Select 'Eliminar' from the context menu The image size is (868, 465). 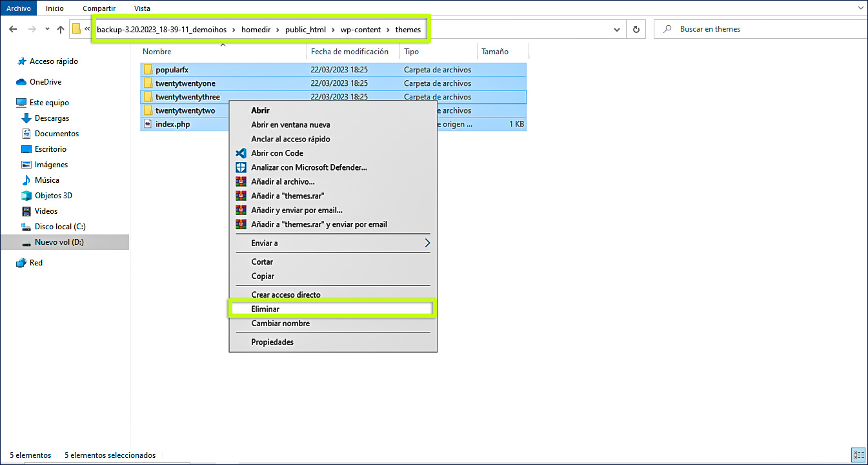[x=265, y=309]
